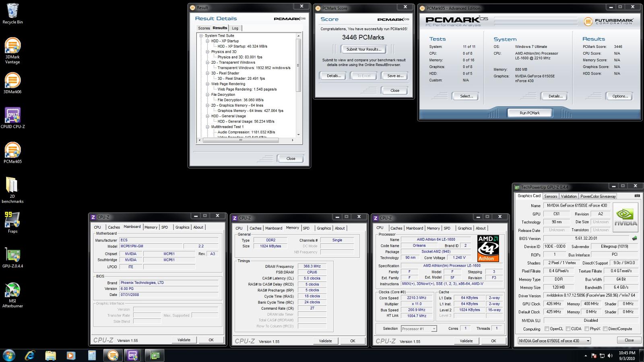Open the Windows Start menu orb
This screenshot has height=362, width=644.
[9, 355]
